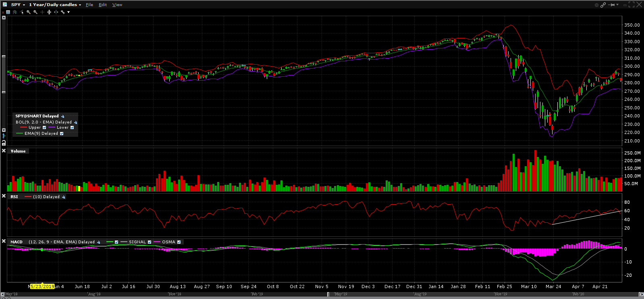Close the RSI sub-panel
Screen dimensions: 644x299
(x=4, y=196)
